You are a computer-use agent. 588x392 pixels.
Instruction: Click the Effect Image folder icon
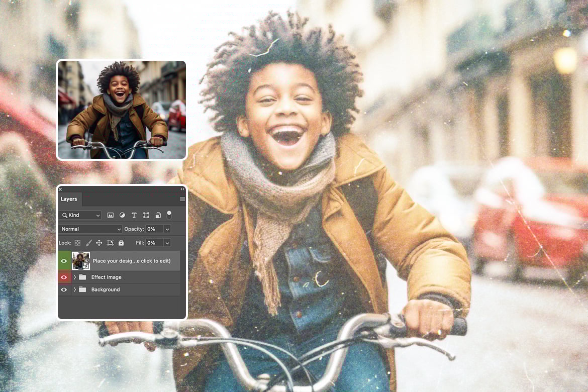click(x=82, y=277)
